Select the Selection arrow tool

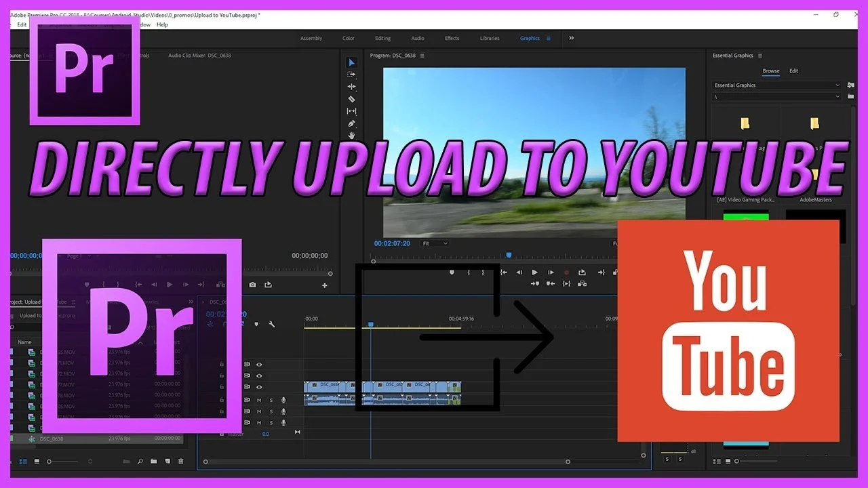coord(351,62)
